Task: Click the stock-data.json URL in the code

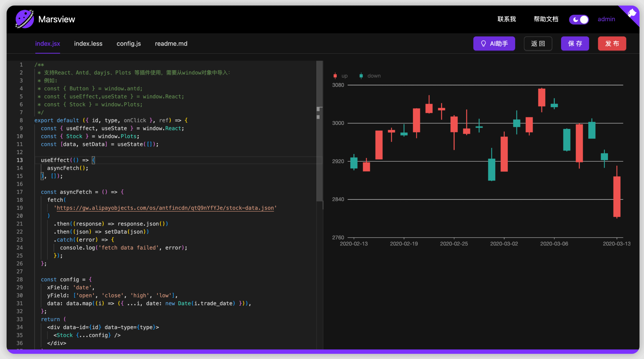Action: [165, 208]
